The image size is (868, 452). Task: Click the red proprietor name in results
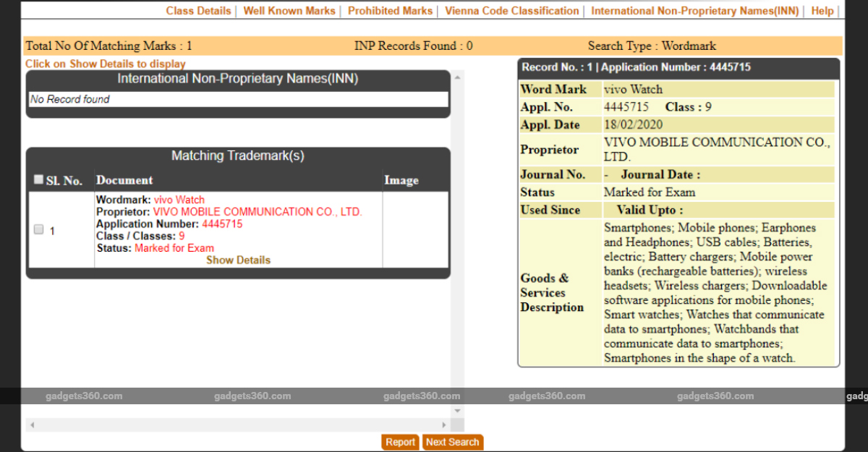pyautogui.click(x=257, y=212)
